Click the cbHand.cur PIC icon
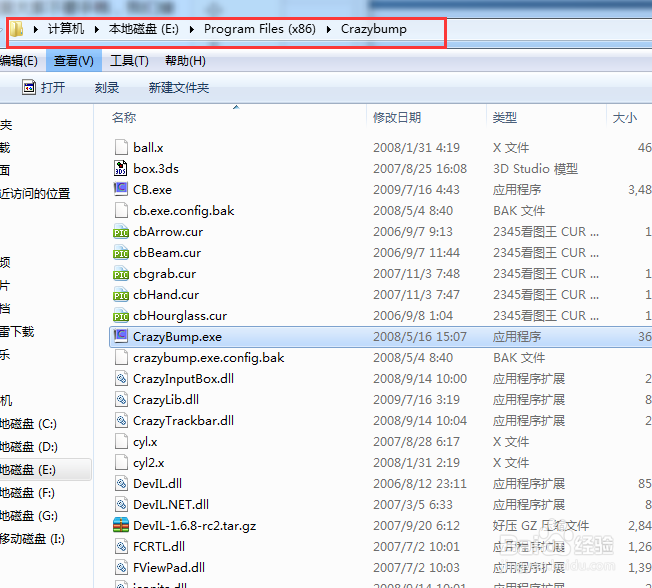The width and height of the screenshot is (652, 588). click(121, 294)
